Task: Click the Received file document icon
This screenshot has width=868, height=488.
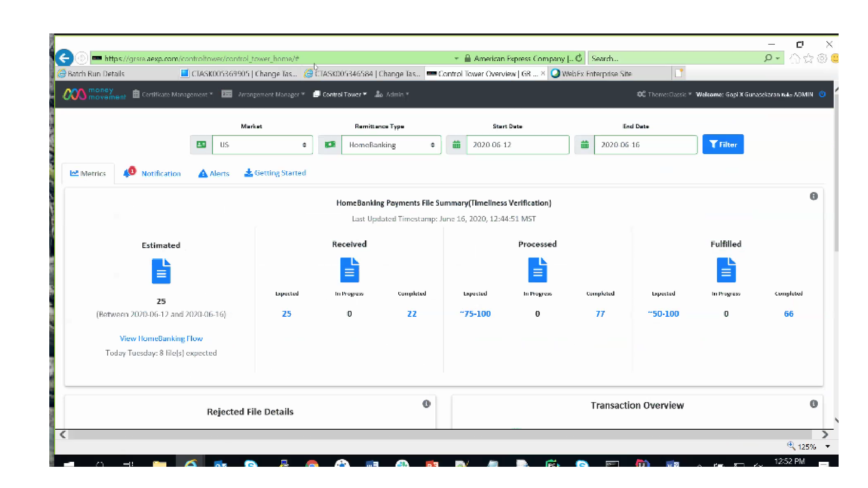Action: point(349,270)
